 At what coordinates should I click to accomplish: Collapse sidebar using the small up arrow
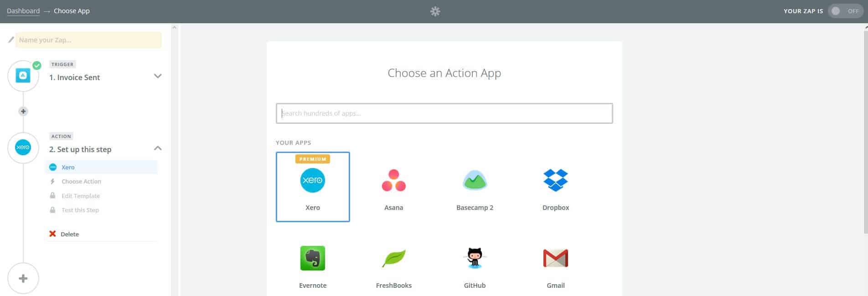coord(174,28)
